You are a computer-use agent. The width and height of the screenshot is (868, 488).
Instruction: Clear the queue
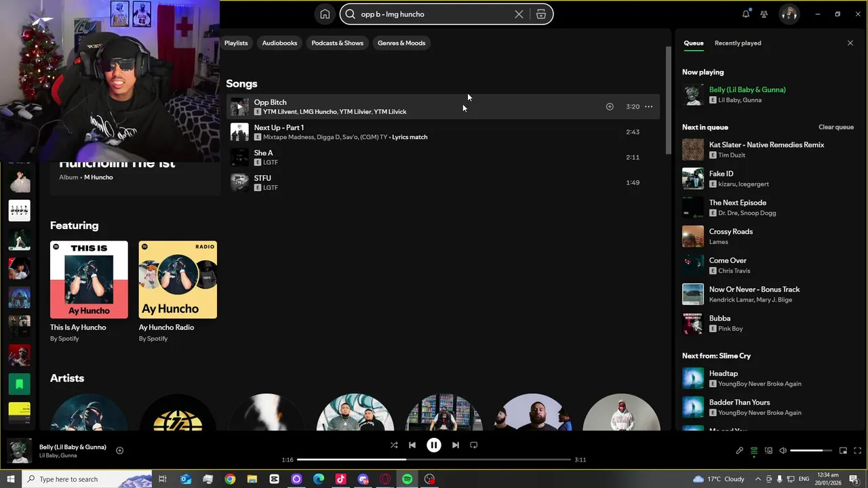(835, 127)
